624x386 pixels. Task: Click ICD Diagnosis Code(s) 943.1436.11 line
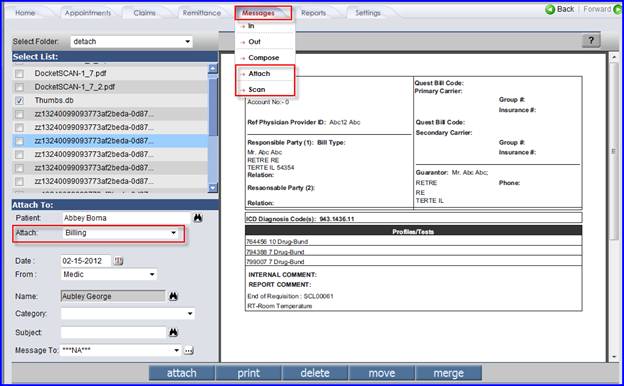[413, 218]
